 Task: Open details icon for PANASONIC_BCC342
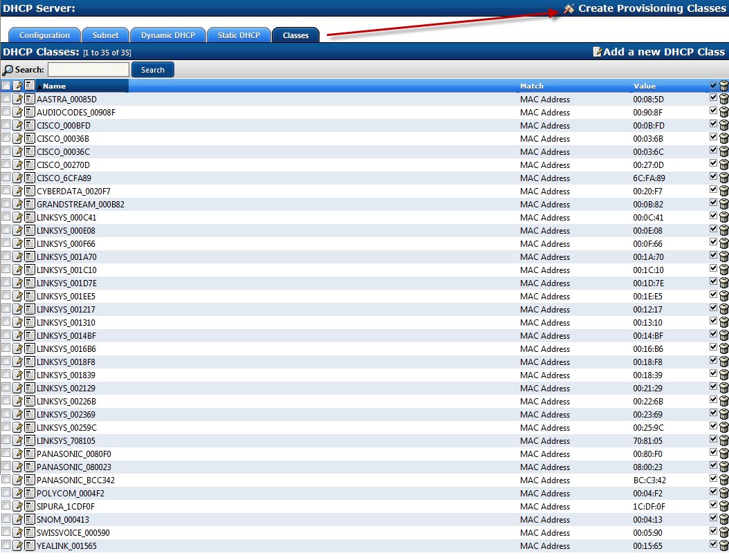(30, 480)
